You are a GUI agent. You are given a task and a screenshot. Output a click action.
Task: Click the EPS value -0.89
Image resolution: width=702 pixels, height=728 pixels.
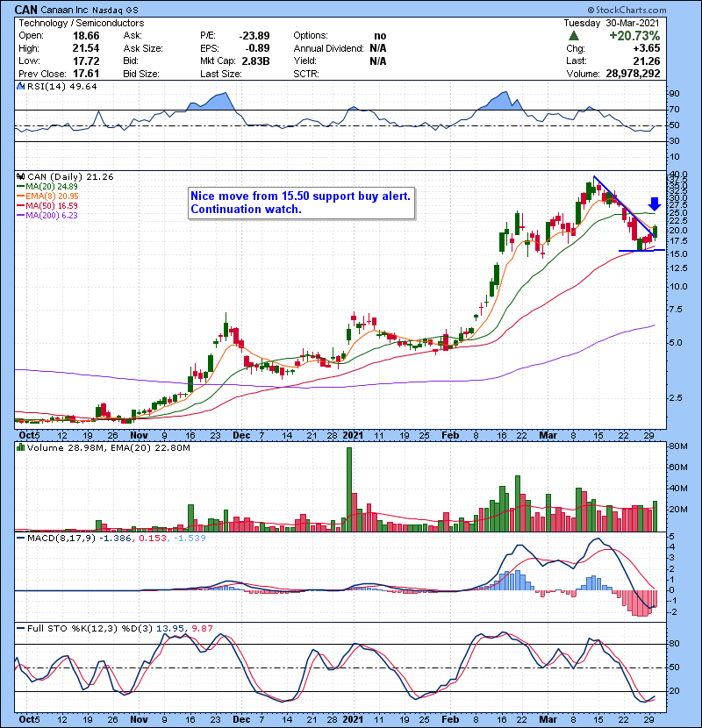[257, 48]
